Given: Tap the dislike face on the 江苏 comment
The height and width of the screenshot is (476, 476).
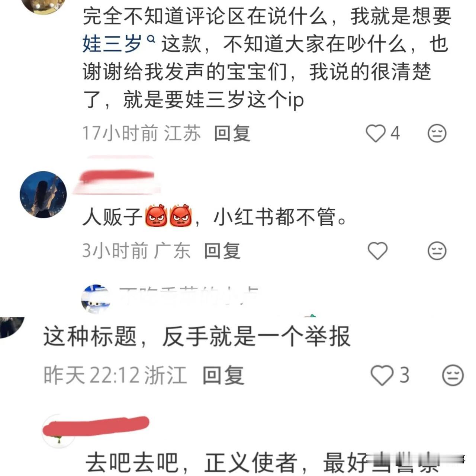Looking at the screenshot, I should 437,133.
